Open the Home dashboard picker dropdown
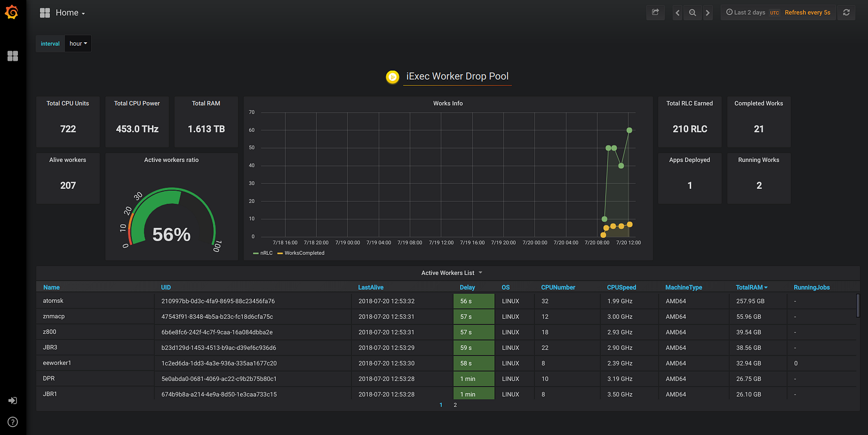 [x=70, y=12]
